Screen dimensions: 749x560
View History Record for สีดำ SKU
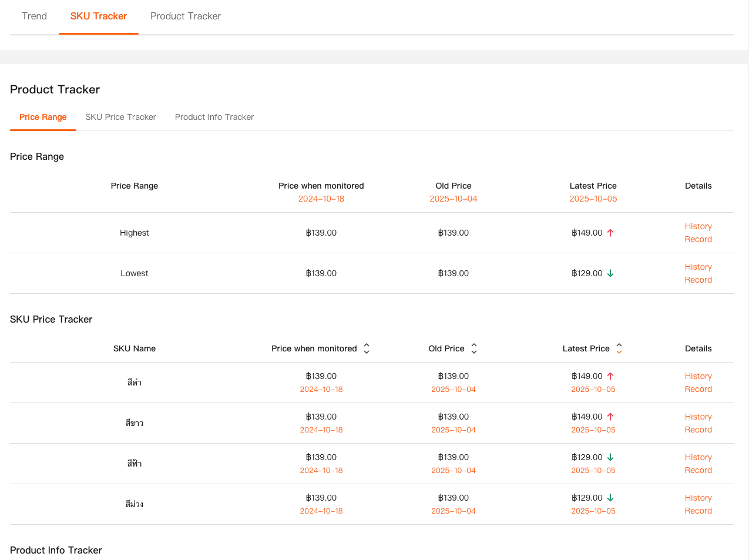tap(698, 383)
